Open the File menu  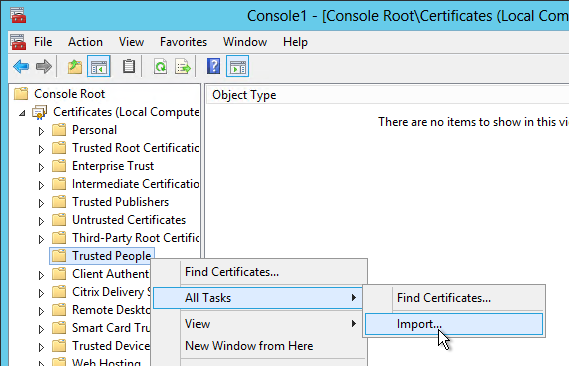click(43, 42)
